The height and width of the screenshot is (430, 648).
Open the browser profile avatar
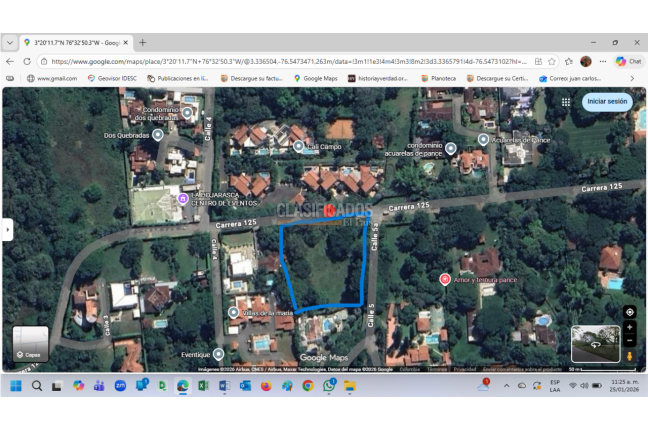pos(586,62)
